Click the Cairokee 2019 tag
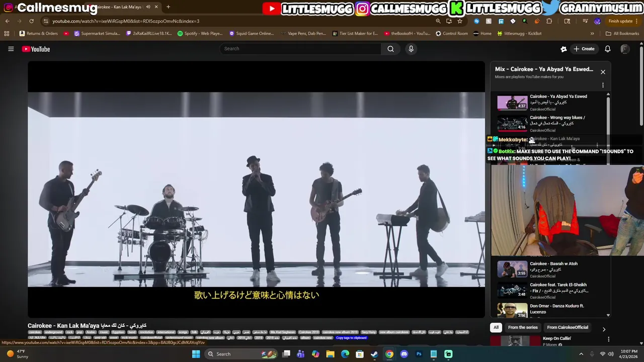 point(308,332)
